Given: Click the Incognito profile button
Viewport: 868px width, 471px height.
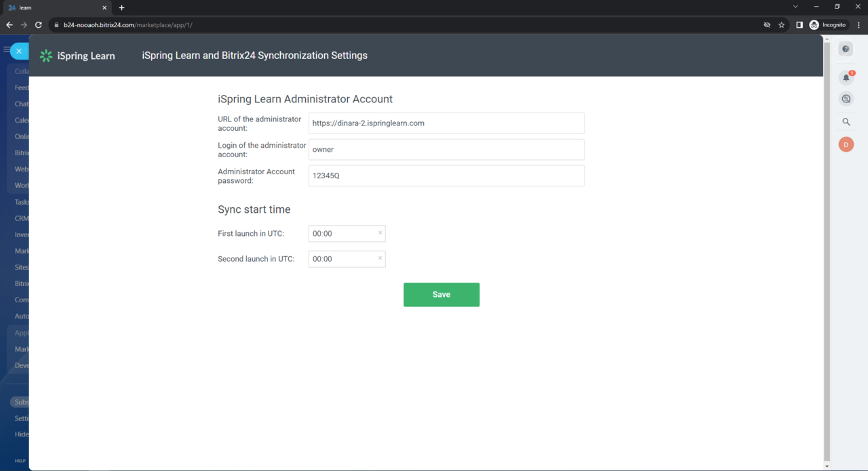Looking at the screenshot, I should 828,25.
